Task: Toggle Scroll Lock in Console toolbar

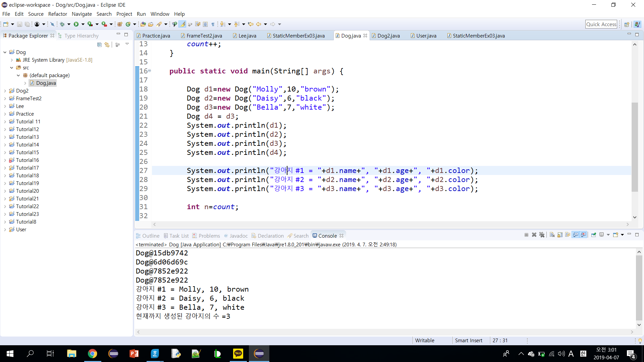Action: (x=560, y=235)
